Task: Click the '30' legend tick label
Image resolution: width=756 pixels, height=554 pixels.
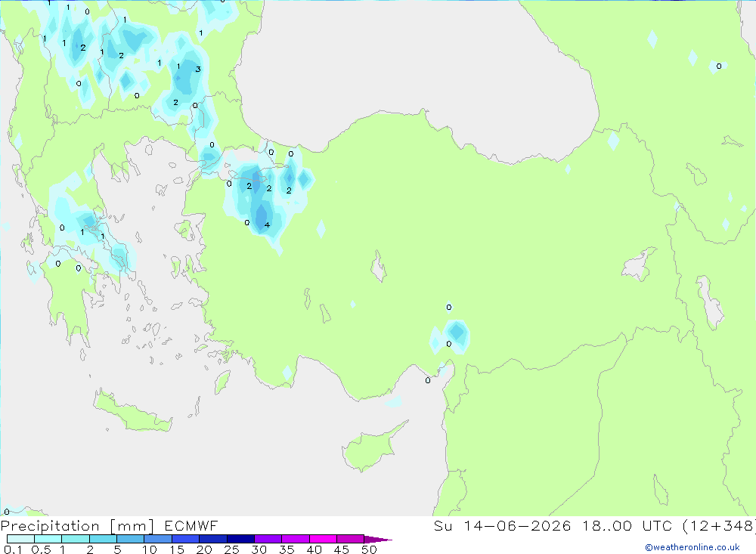Action: pos(259,549)
